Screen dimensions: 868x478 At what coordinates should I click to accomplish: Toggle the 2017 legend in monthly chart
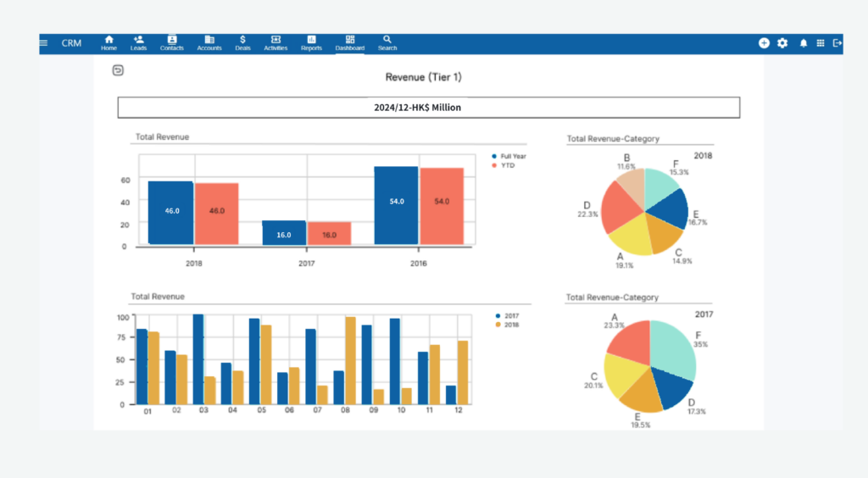[511, 316]
